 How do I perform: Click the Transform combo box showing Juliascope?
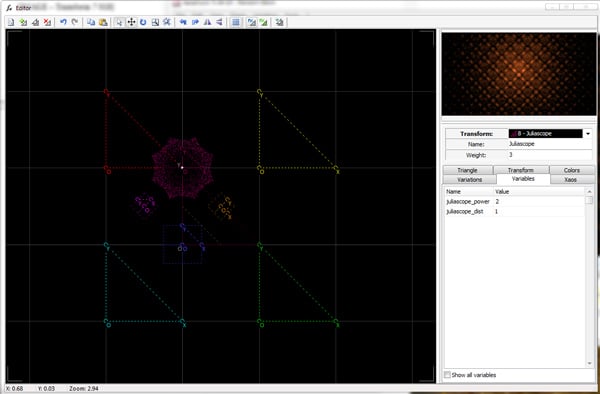point(546,134)
